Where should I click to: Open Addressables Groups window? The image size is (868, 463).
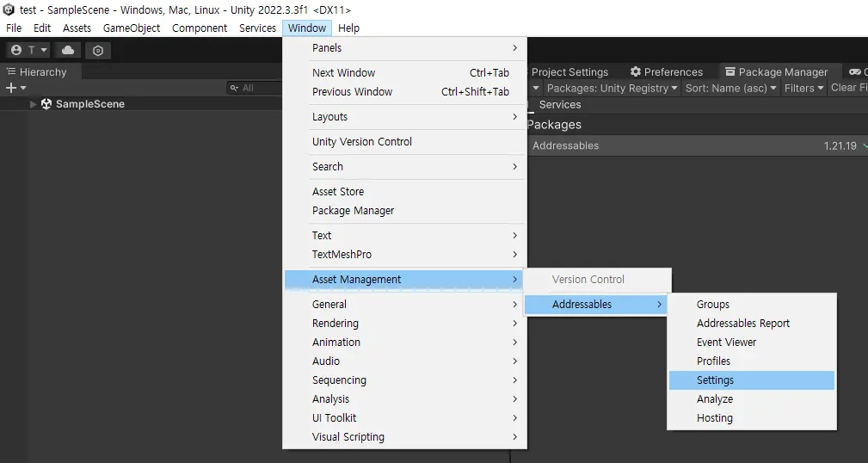point(752,304)
